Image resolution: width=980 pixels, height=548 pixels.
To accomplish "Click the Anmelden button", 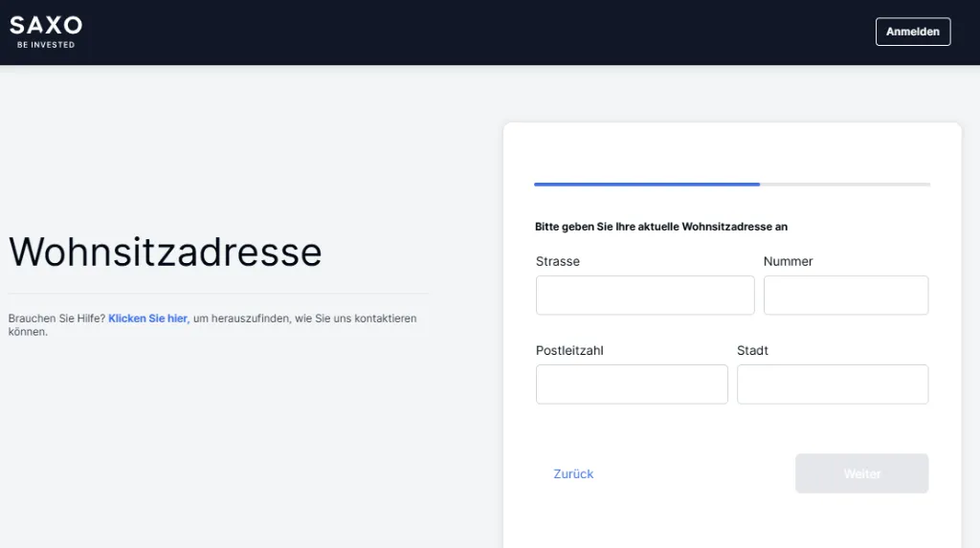I will (x=912, y=32).
